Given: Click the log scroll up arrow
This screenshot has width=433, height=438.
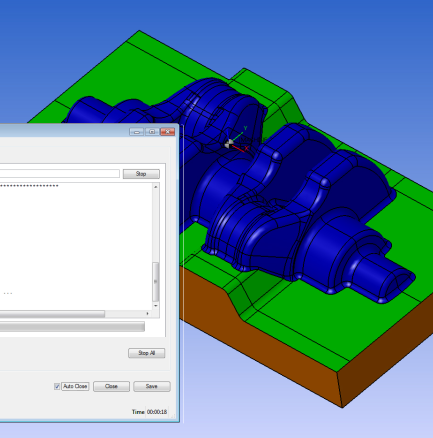Looking at the screenshot, I should tap(156, 187).
